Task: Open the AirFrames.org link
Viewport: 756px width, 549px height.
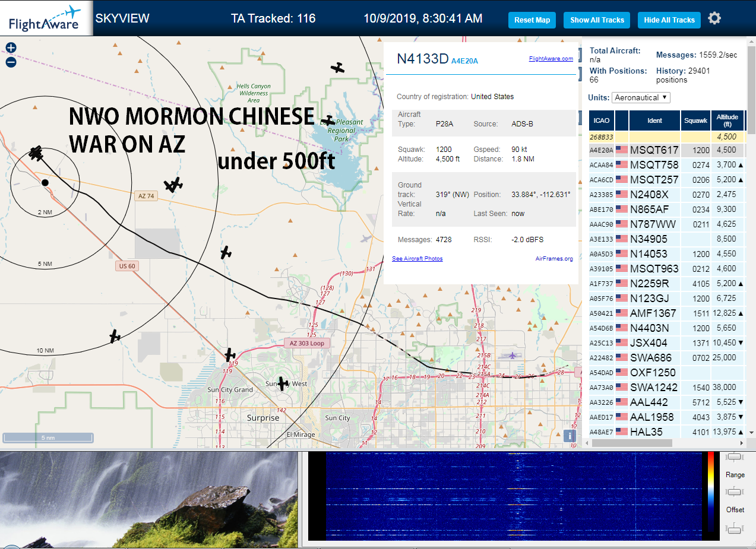Action: 554,259
